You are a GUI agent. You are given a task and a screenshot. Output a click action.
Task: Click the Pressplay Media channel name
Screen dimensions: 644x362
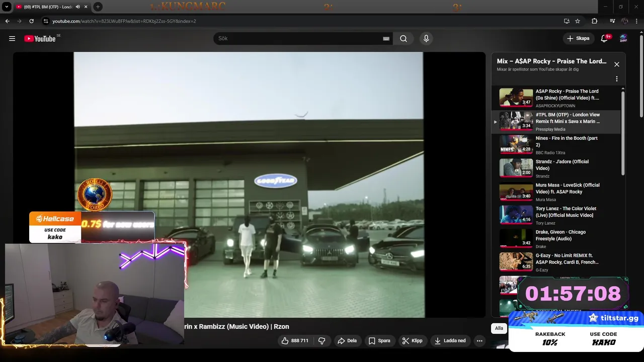tap(550, 129)
